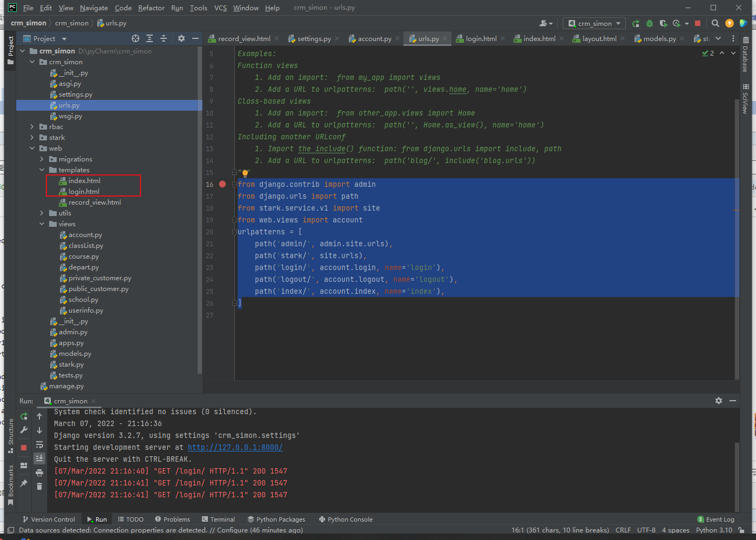Collapse the templates folder in project tree
The width and height of the screenshot is (756, 540).
click(42, 170)
